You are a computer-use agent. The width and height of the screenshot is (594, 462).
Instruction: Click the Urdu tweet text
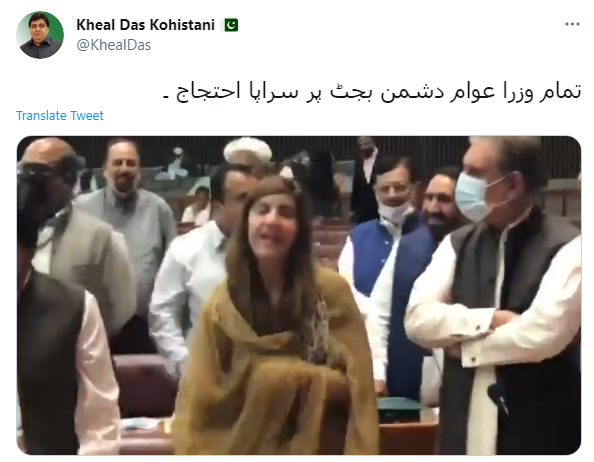pyautogui.click(x=372, y=92)
